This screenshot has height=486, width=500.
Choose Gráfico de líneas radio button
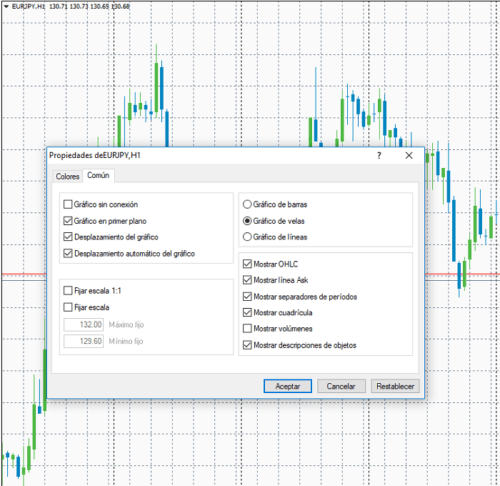(x=247, y=237)
